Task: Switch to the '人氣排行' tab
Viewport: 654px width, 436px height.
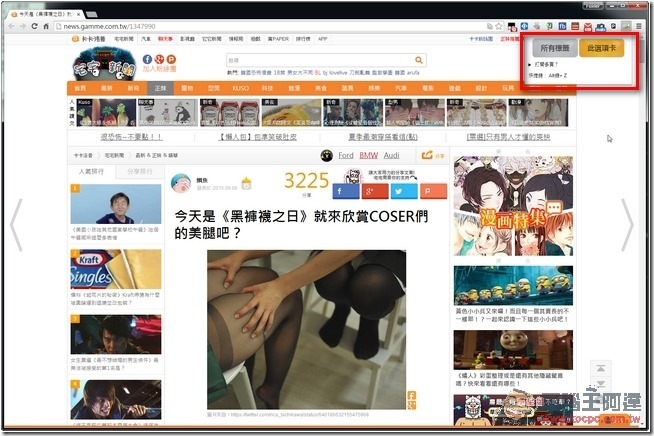Action: pos(91,171)
